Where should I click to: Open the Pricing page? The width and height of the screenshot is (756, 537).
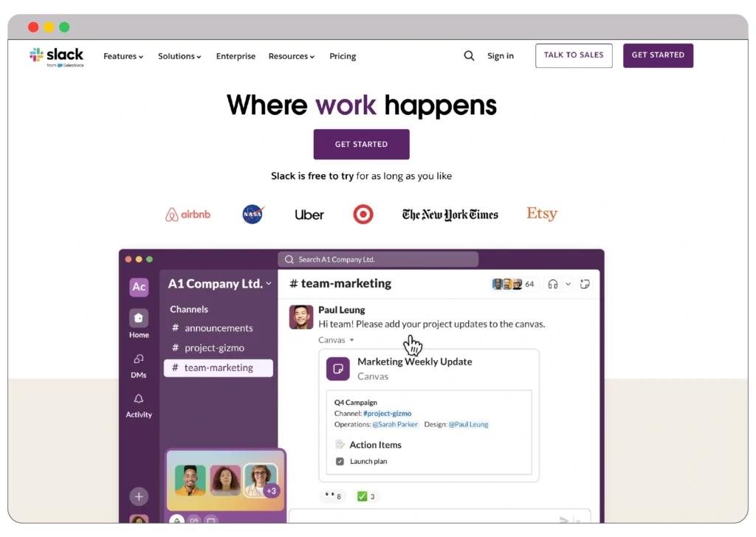[343, 56]
